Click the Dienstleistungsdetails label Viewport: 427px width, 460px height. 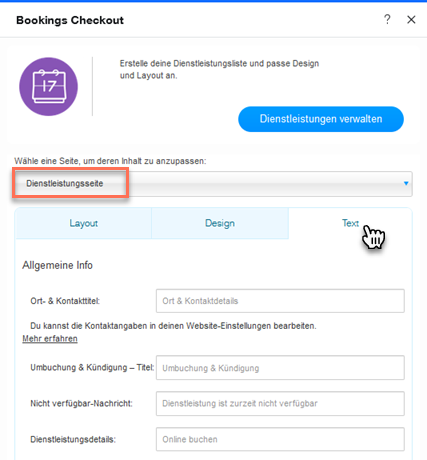coord(73,439)
